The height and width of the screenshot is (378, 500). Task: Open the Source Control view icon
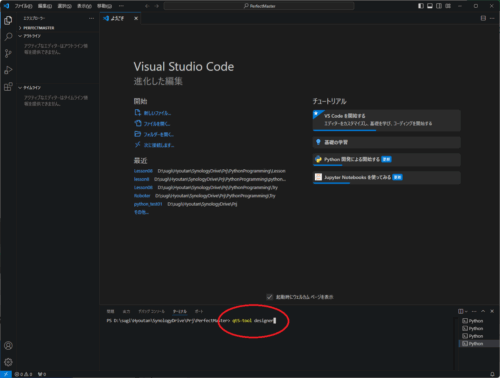(x=8, y=53)
